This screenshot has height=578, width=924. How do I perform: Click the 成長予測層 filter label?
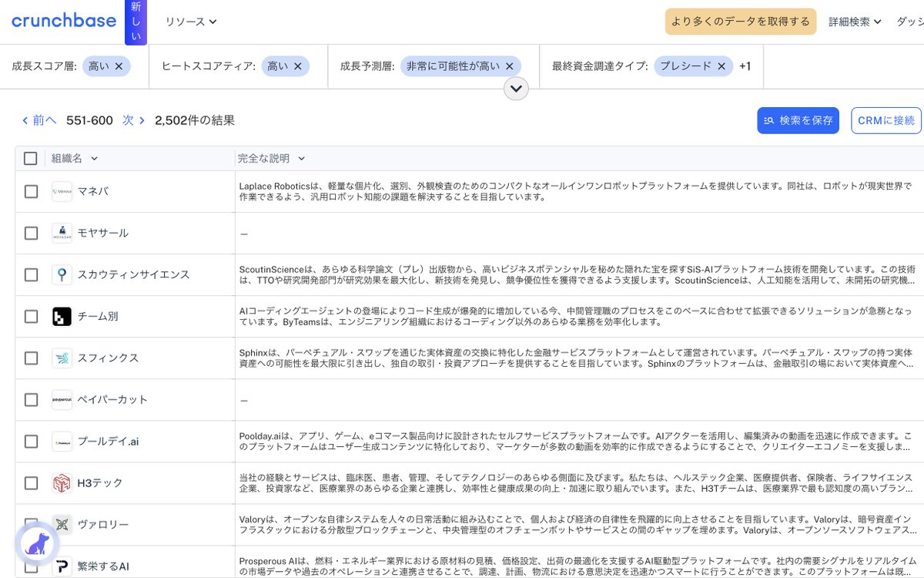pyautogui.click(x=367, y=66)
